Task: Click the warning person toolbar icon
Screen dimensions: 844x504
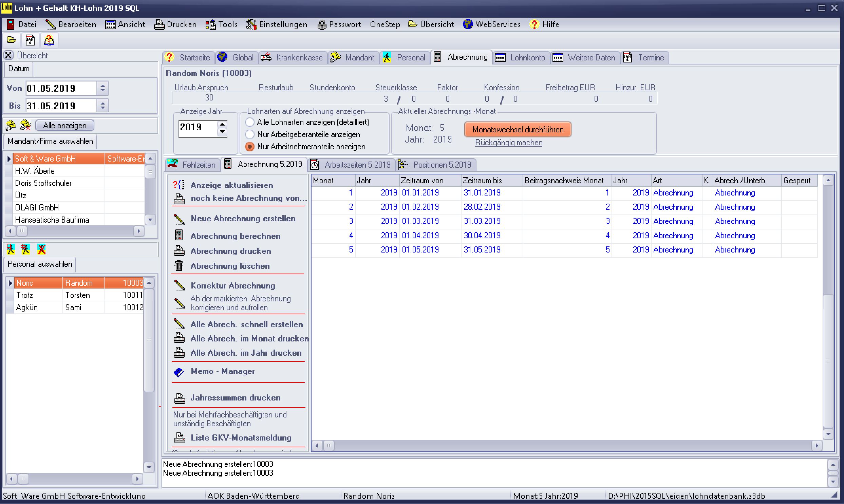Action: tap(49, 40)
